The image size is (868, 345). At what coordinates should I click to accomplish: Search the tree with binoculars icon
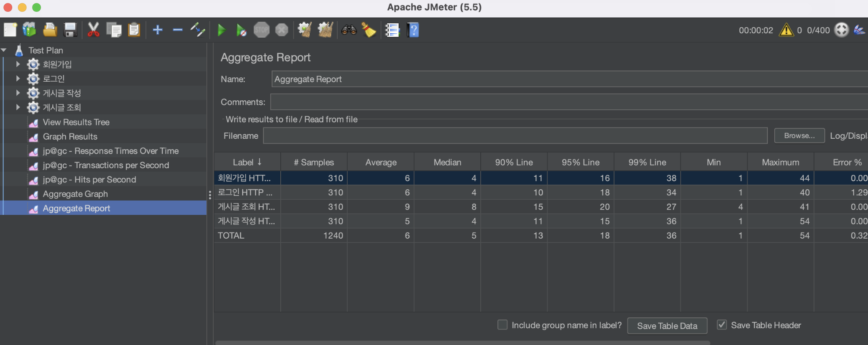349,30
